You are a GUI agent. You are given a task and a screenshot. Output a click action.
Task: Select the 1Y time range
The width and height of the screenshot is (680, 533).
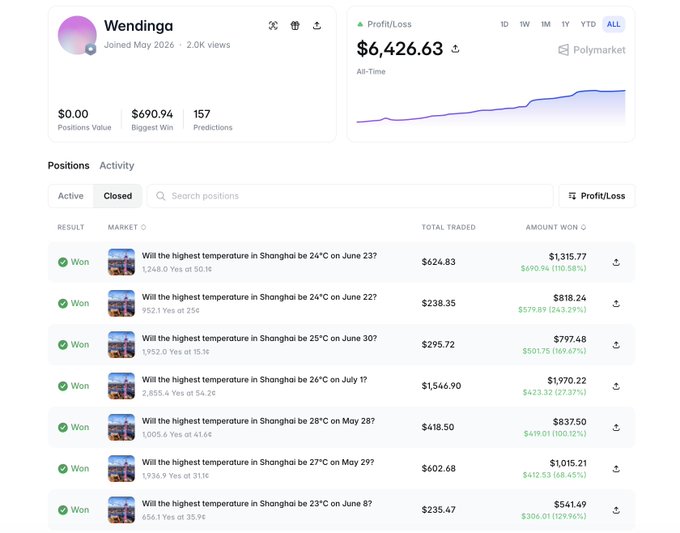tap(566, 24)
